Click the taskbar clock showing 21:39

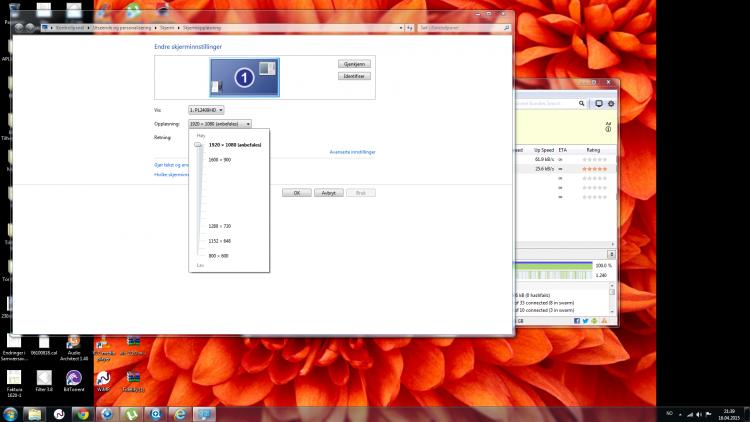pos(729,414)
